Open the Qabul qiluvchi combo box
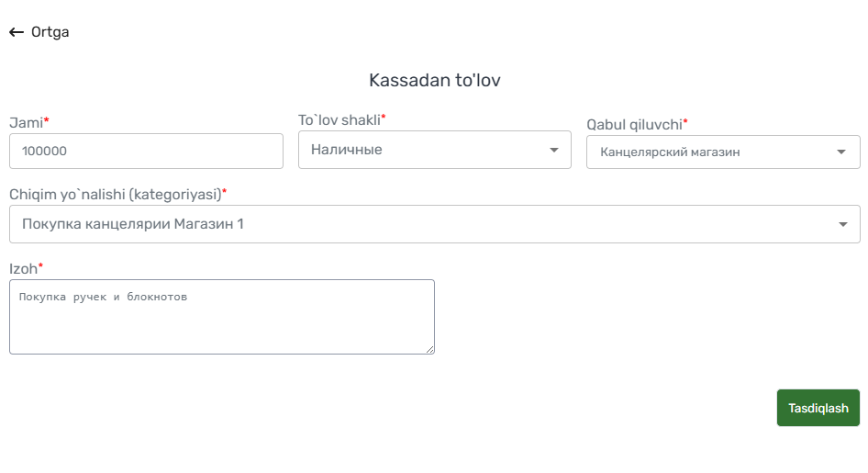 click(723, 152)
